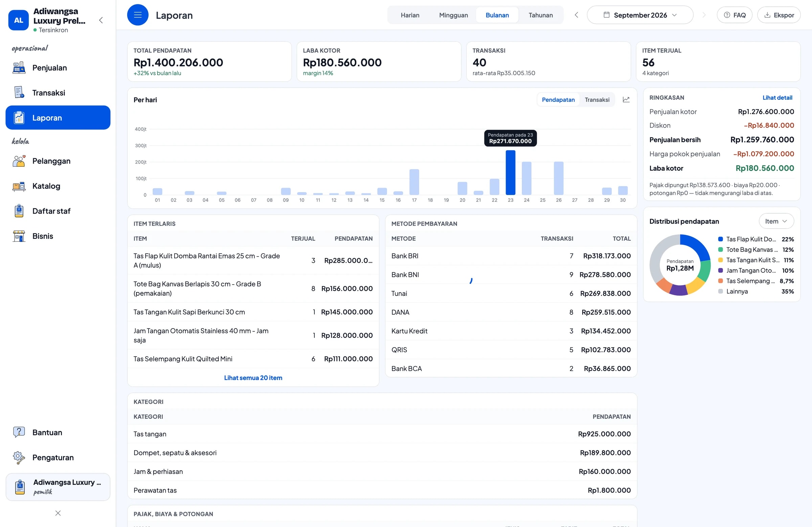The height and width of the screenshot is (527, 812).
Task: Open the September 2026 month picker
Action: click(640, 15)
